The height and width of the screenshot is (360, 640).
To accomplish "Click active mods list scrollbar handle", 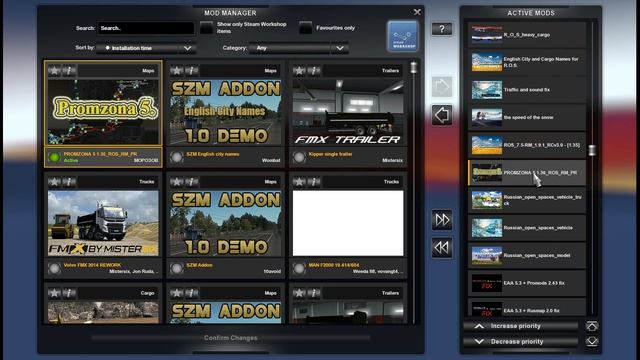I will click(x=592, y=150).
